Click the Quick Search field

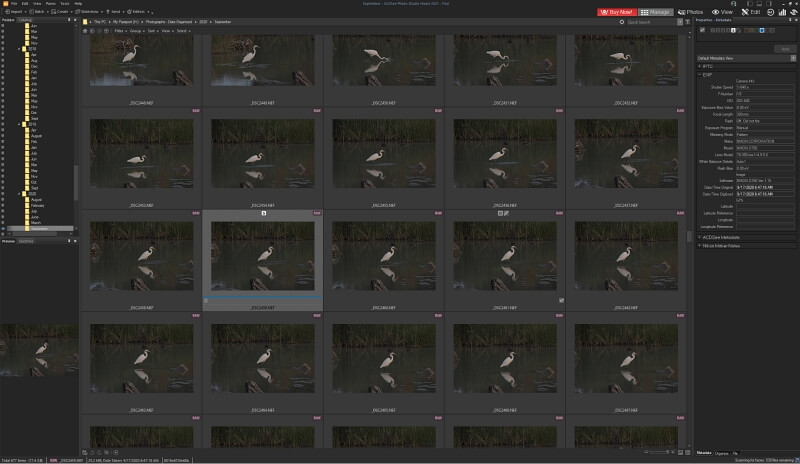tap(651, 22)
